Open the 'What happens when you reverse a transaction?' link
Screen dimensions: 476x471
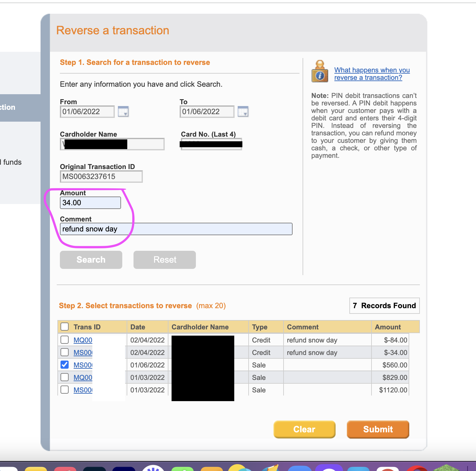coord(372,74)
